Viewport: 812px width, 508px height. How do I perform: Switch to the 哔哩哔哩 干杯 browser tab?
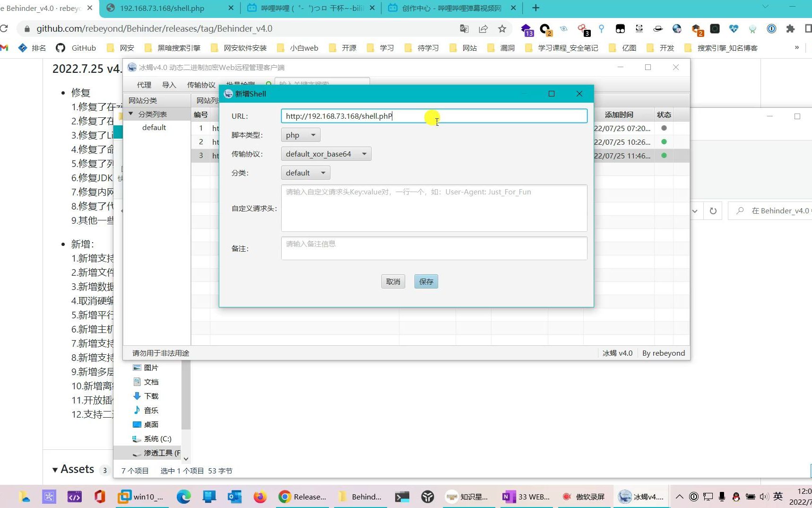point(311,8)
